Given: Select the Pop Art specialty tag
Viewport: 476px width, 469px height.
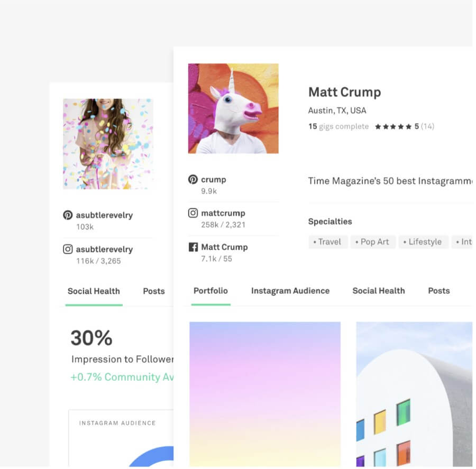Looking at the screenshot, I should 373,242.
